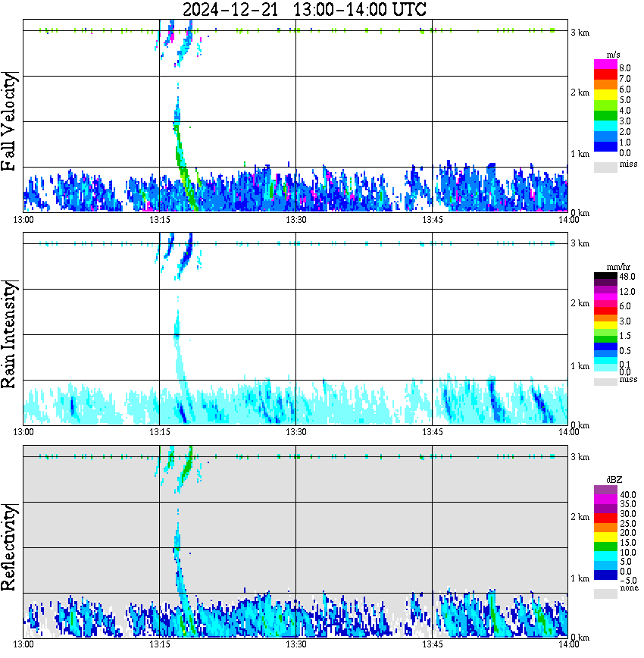Click the "3 km" label of Reflectivity panel
Screen dimensions: 644x658
(580, 457)
